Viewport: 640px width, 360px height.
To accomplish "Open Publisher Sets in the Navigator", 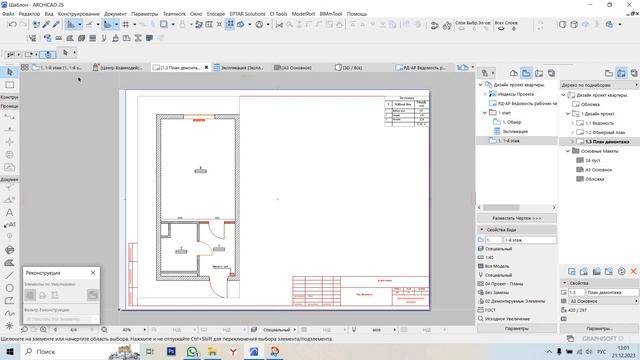I will point(551,73).
